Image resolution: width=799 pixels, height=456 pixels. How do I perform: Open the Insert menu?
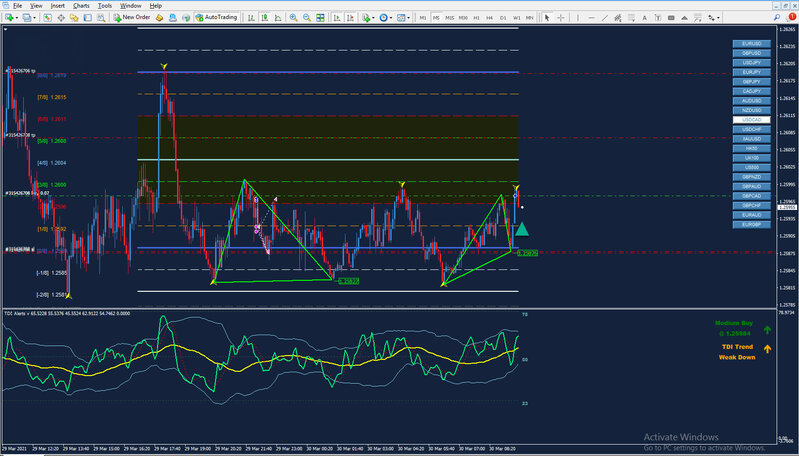(58, 5)
